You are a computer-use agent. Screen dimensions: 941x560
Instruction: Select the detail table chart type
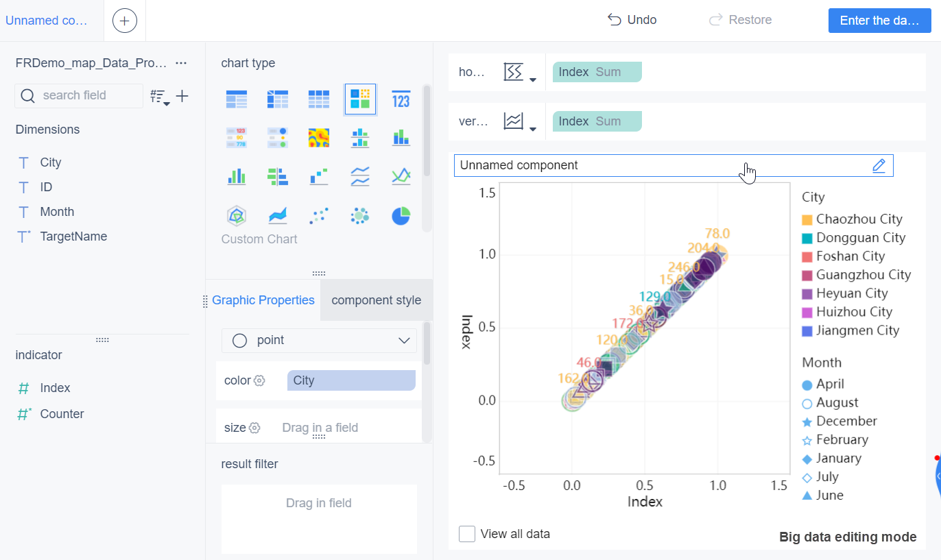pos(319,99)
